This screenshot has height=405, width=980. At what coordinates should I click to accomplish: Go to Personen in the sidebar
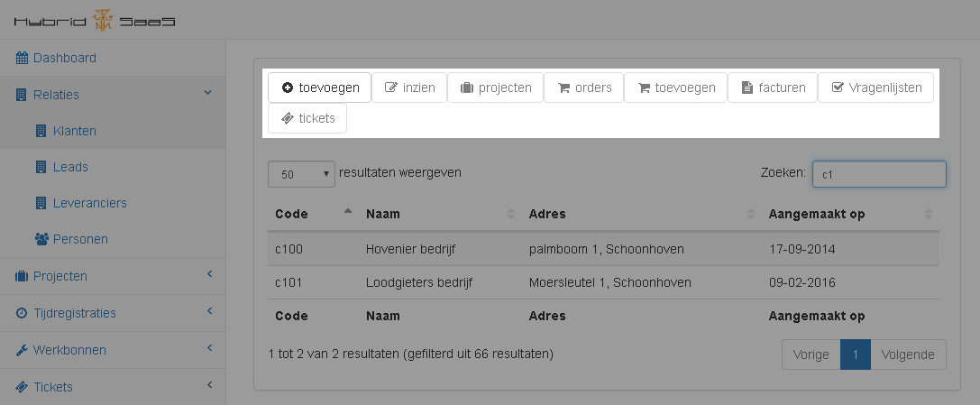click(79, 239)
